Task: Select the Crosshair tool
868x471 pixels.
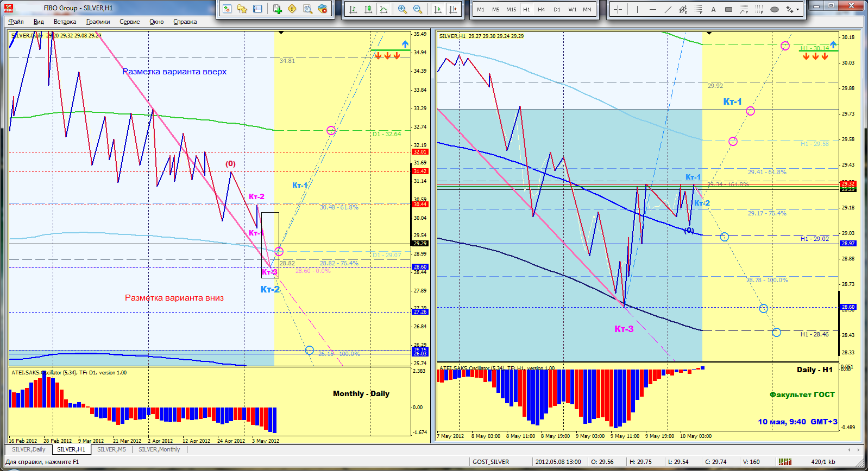Action: coord(618,9)
